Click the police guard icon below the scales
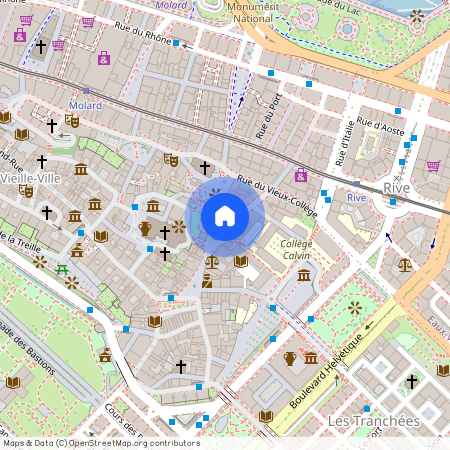450x450 pixels. [207, 281]
